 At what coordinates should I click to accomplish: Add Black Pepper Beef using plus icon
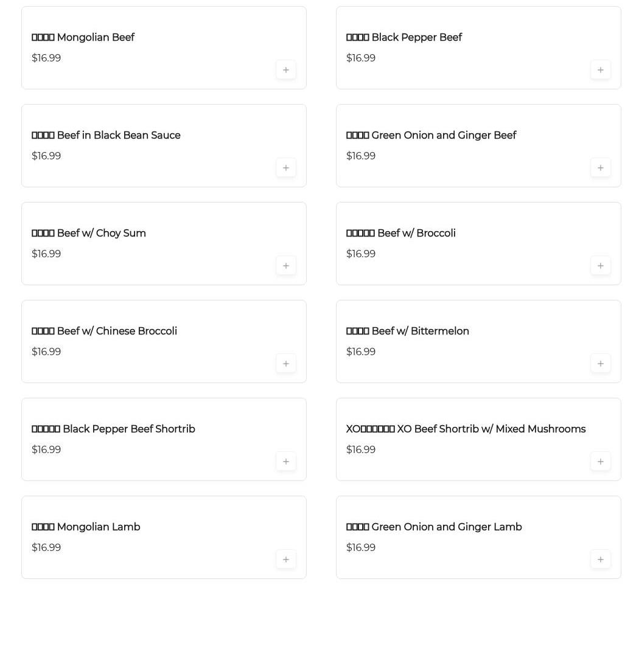click(600, 70)
